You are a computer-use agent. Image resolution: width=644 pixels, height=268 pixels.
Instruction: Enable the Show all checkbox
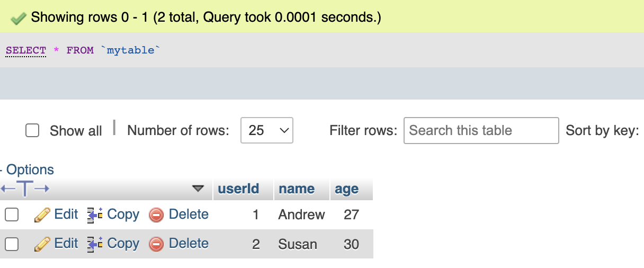(33, 130)
